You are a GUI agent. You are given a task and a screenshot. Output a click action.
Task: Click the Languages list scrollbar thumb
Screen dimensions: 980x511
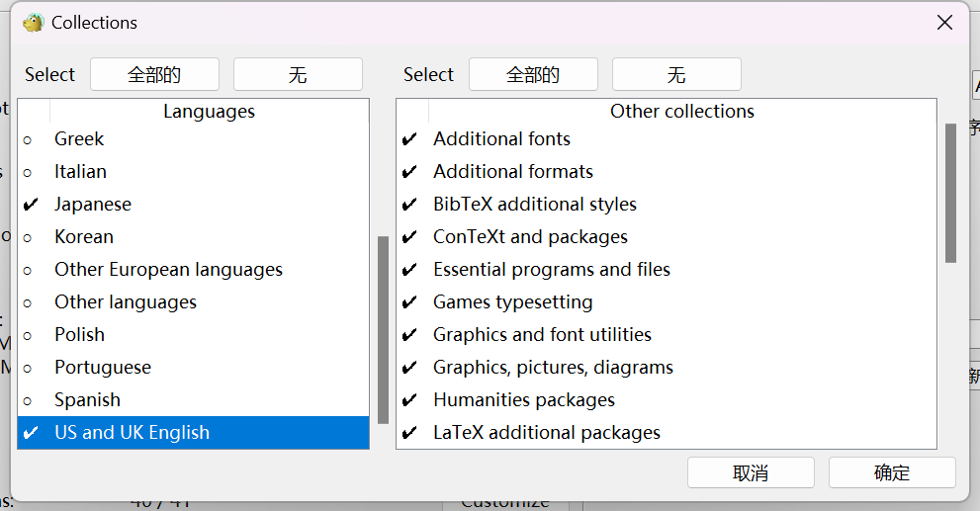coord(383,329)
